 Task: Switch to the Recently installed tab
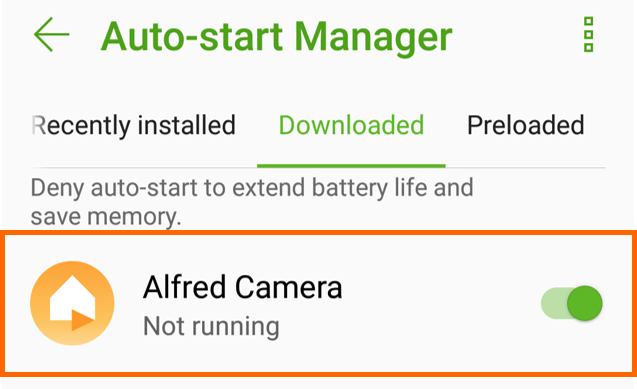pos(134,125)
